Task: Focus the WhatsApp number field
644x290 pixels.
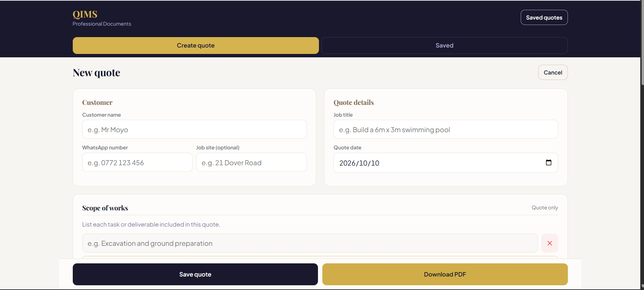Action: tap(137, 163)
